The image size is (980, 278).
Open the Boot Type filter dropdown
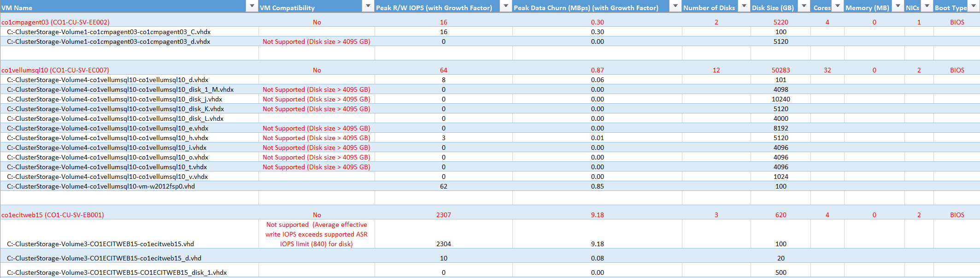(974, 6)
